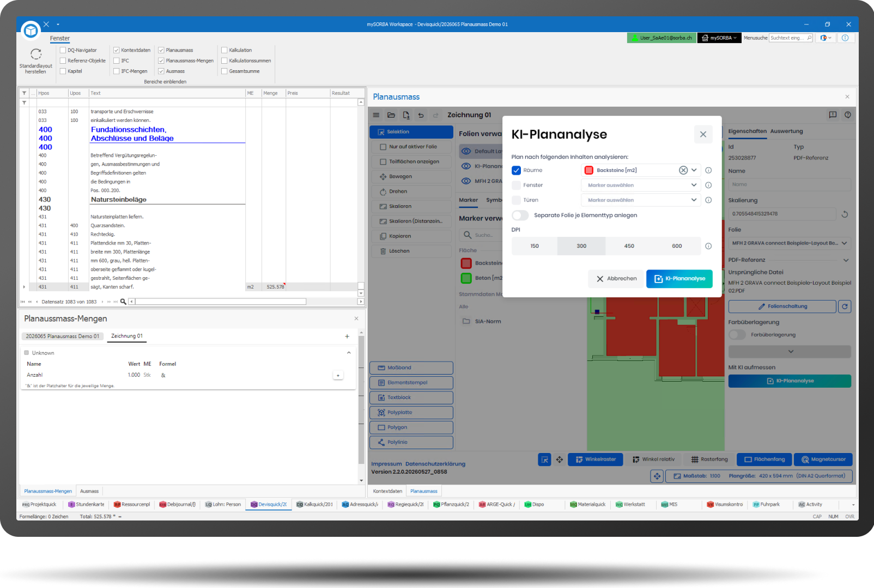Select 450 DPI option
Screen dimensions: 874x588
[629, 246]
